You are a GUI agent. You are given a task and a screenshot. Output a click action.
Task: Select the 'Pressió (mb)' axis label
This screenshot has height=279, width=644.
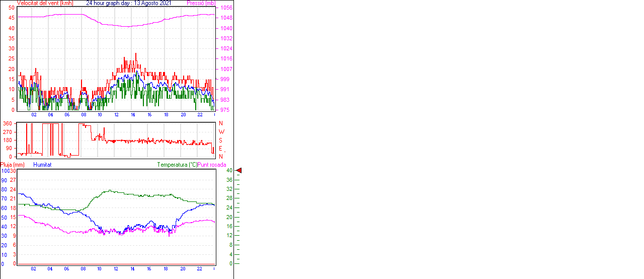[x=201, y=3]
